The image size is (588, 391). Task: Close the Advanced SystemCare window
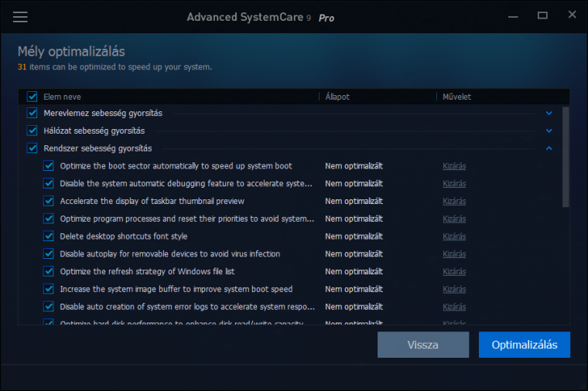(572, 14)
